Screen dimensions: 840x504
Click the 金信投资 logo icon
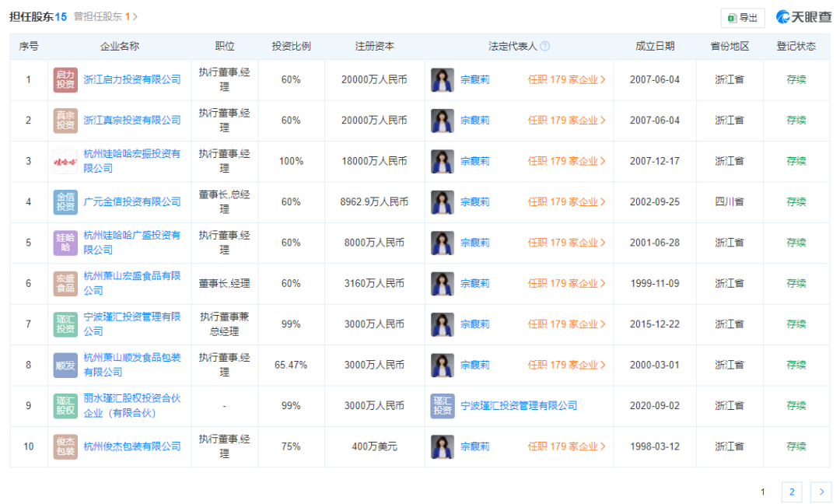point(65,202)
